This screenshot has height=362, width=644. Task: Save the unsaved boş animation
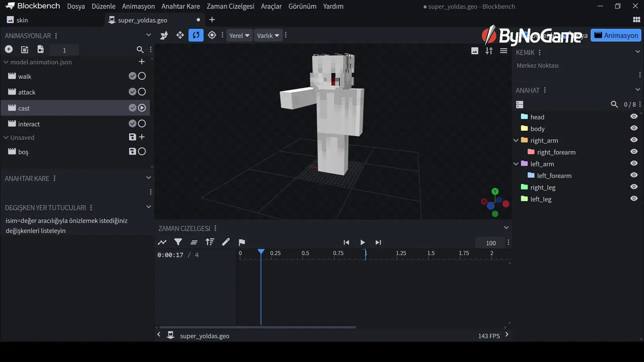point(132,151)
